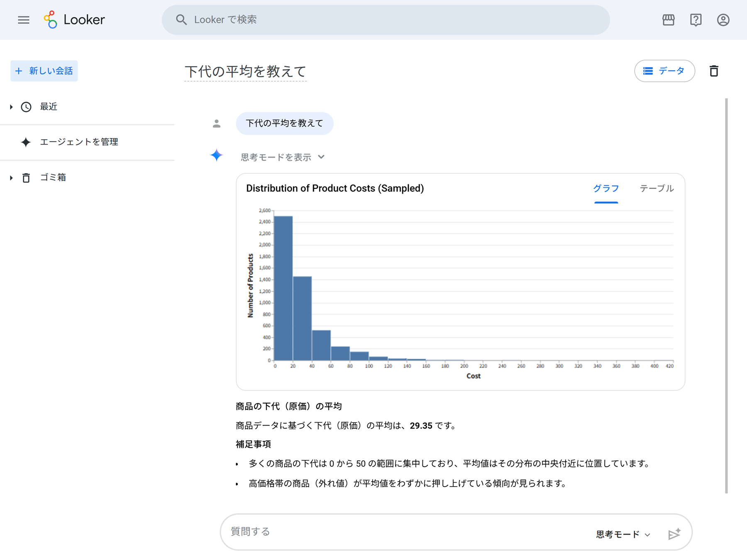
Task: Click the search magnifier icon
Action: 181,19
